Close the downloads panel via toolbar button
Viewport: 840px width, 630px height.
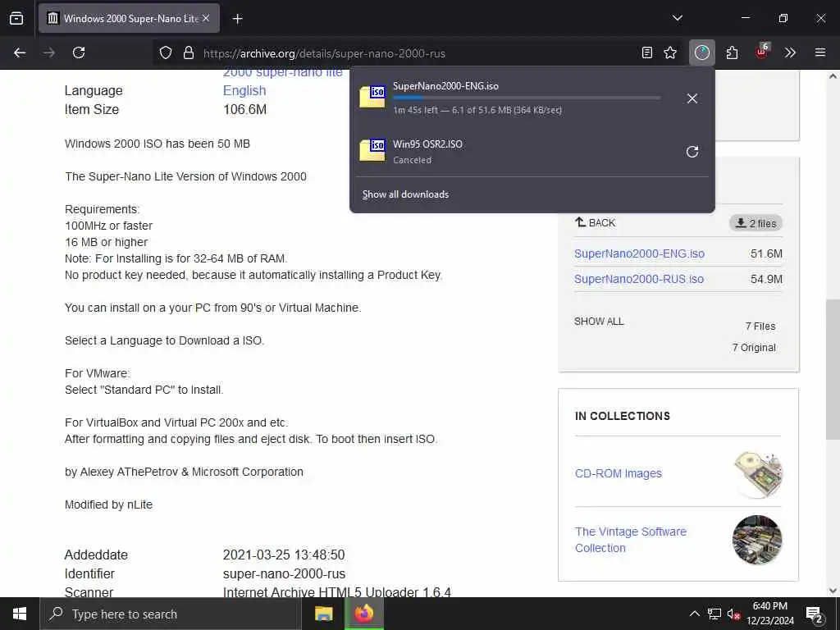point(702,52)
